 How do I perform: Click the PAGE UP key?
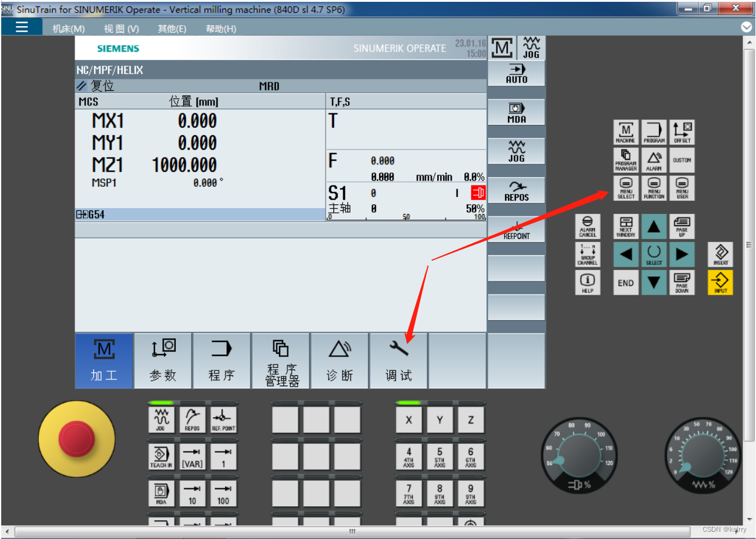point(682,226)
